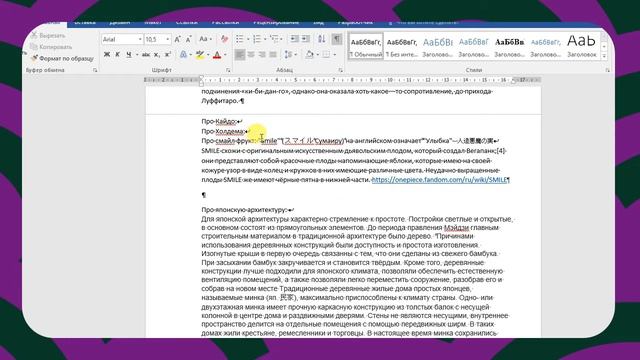Open the Font (Шрифт) group dialog launcher
The image size is (640, 360).
(x=228, y=70)
